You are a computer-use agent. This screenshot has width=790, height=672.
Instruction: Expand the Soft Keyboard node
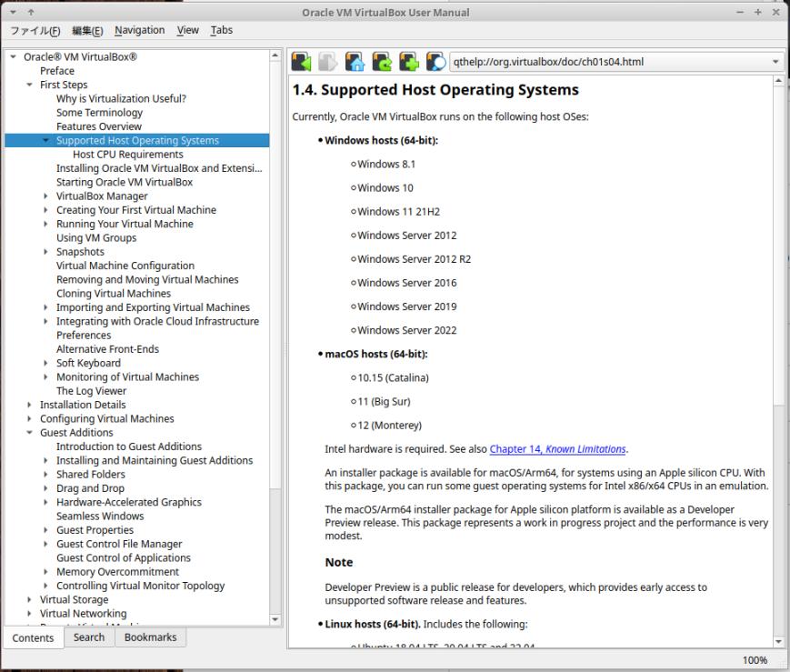point(45,363)
